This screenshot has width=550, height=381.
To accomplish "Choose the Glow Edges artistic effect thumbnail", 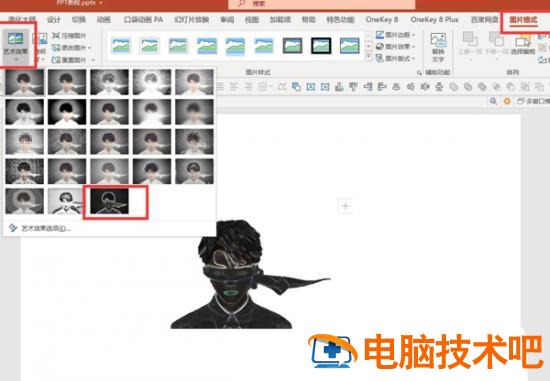I will coord(109,201).
